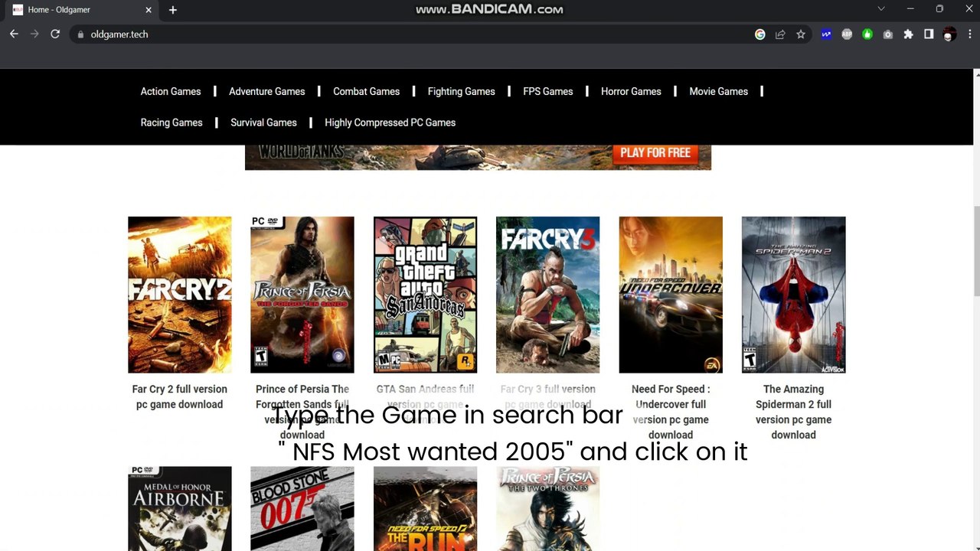View site information via the lock icon

(x=80, y=34)
